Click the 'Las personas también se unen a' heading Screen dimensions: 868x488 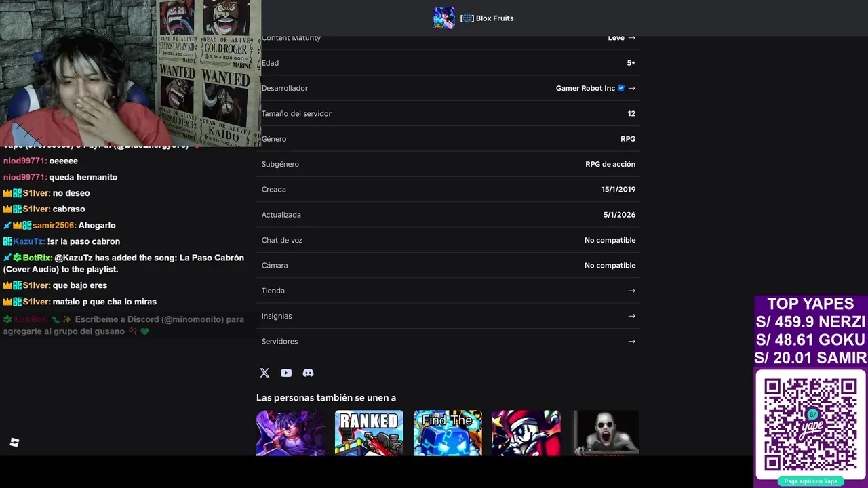tap(326, 398)
